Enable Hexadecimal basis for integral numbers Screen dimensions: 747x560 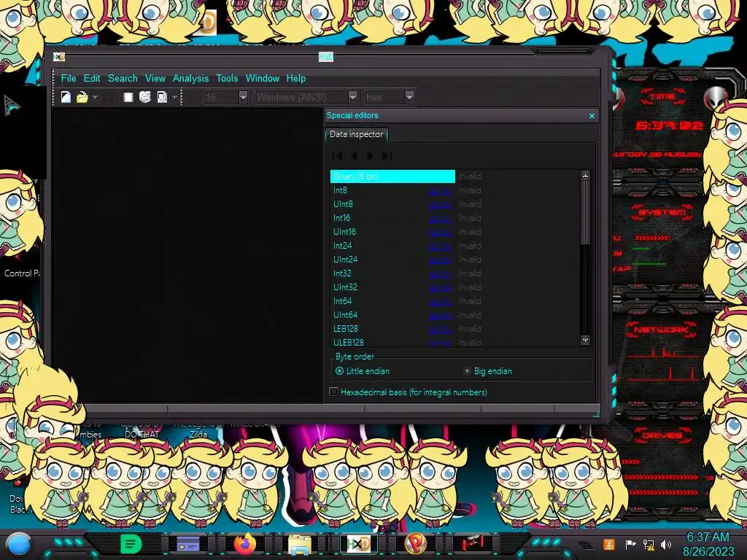[409, 392]
